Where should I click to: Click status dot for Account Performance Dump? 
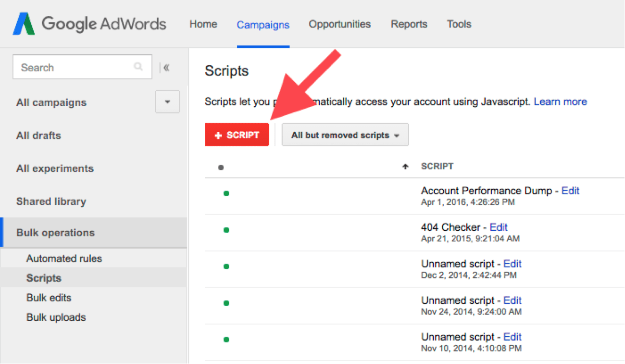(226, 194)
